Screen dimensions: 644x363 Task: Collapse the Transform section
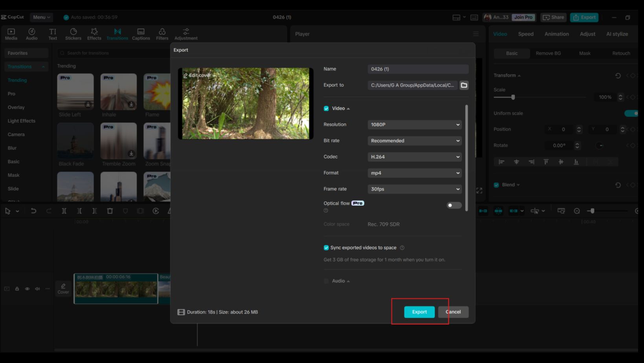(x=519, y=76)
